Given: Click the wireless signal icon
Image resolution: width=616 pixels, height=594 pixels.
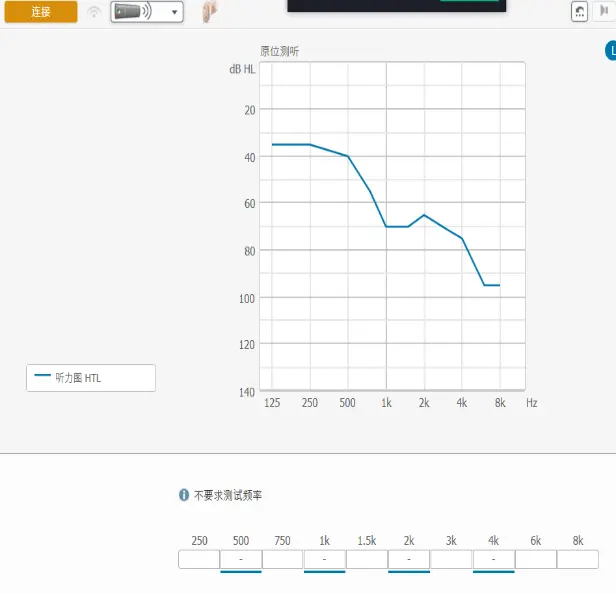Looking at the screenshot, I should pos(94,12).
